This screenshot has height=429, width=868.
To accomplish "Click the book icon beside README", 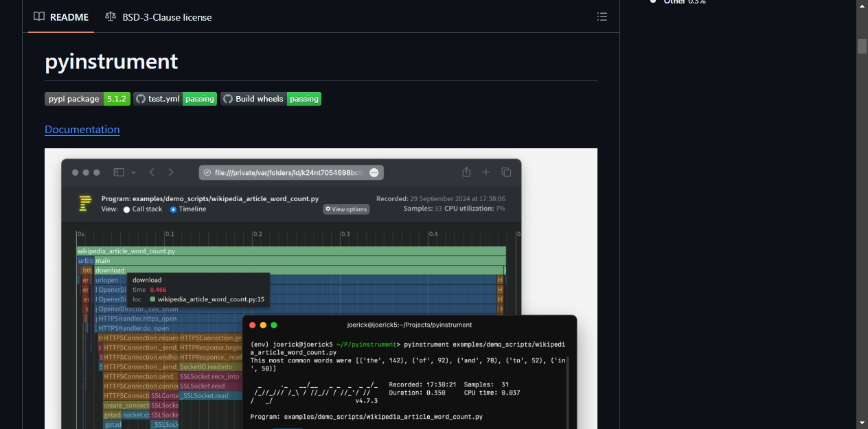I will pyautogui.click(x=39, y=16).
